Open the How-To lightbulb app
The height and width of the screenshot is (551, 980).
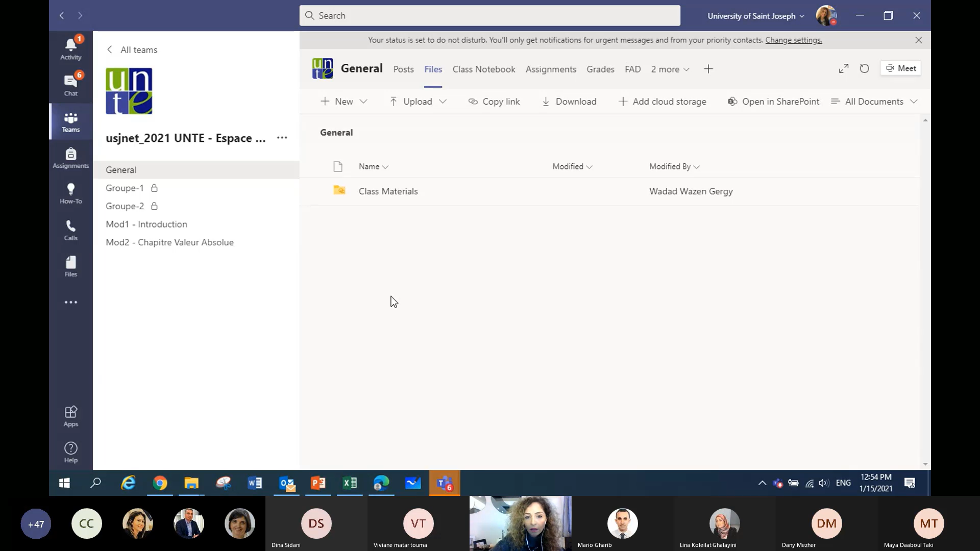click(x=71, y=194)
